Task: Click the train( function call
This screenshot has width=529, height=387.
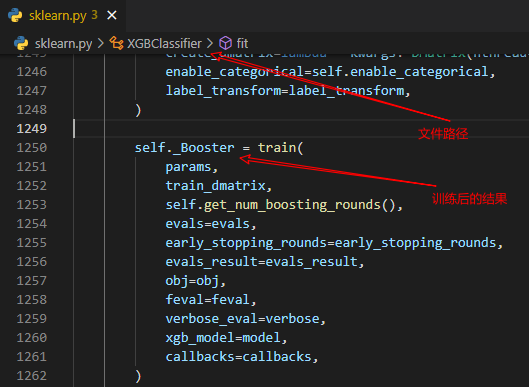Action: click(281, 148)
